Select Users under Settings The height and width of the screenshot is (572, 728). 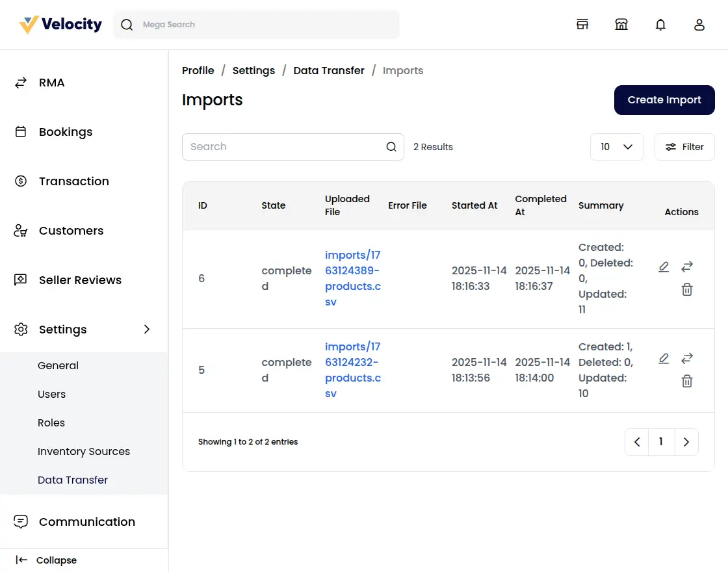pos(51,394)
